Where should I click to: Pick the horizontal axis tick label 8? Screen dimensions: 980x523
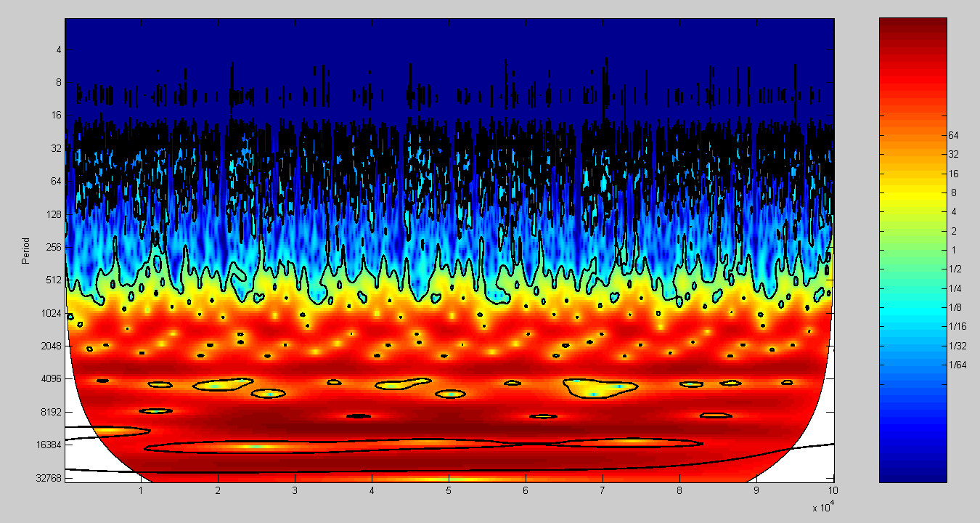tap(679, 492)
